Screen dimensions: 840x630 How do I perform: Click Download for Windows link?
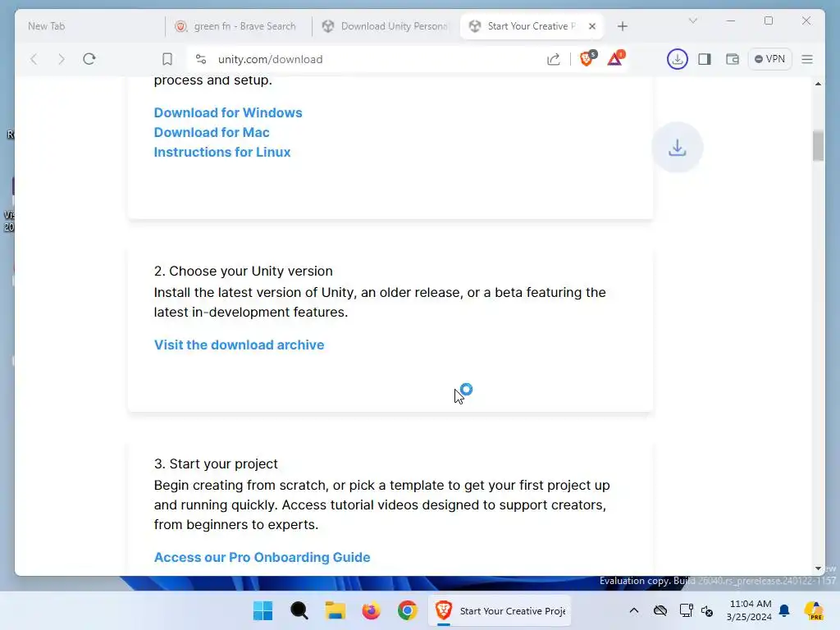(228, 112)
